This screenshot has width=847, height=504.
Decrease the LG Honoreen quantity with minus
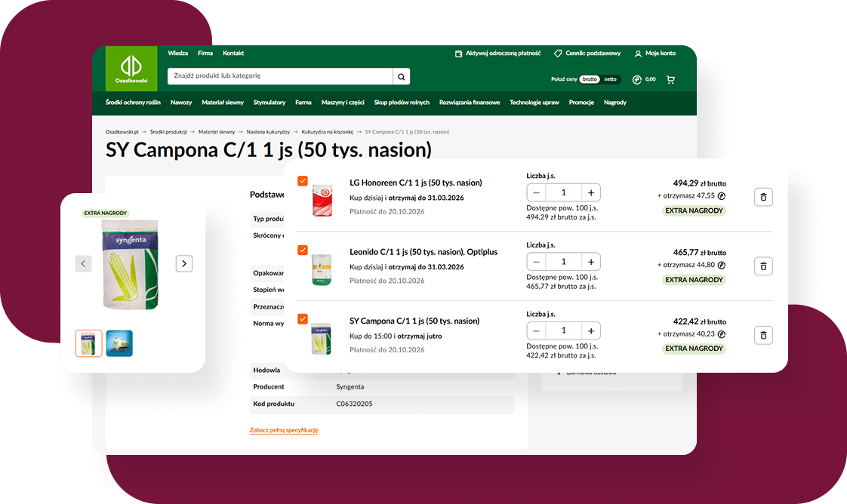[537, 192]
